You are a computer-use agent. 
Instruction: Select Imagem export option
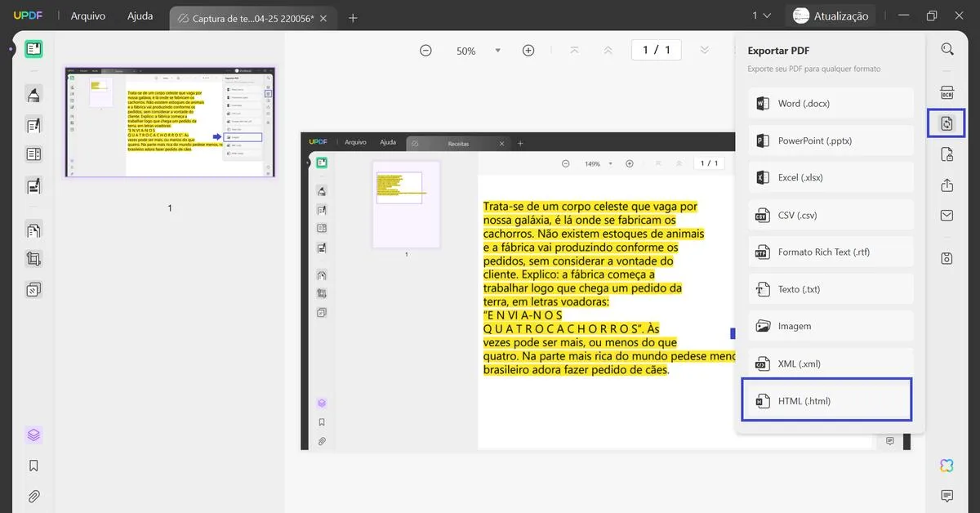tap(830, 326)
